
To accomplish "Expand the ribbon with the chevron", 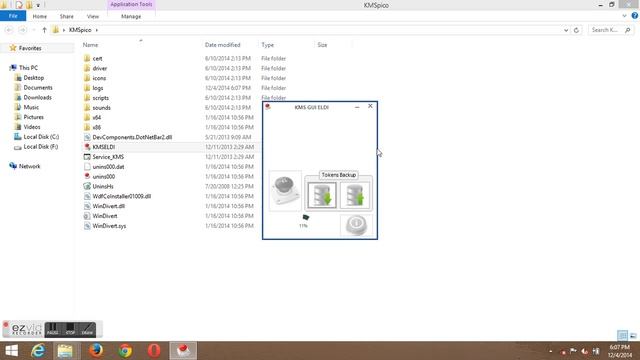I will coord(624,16).
